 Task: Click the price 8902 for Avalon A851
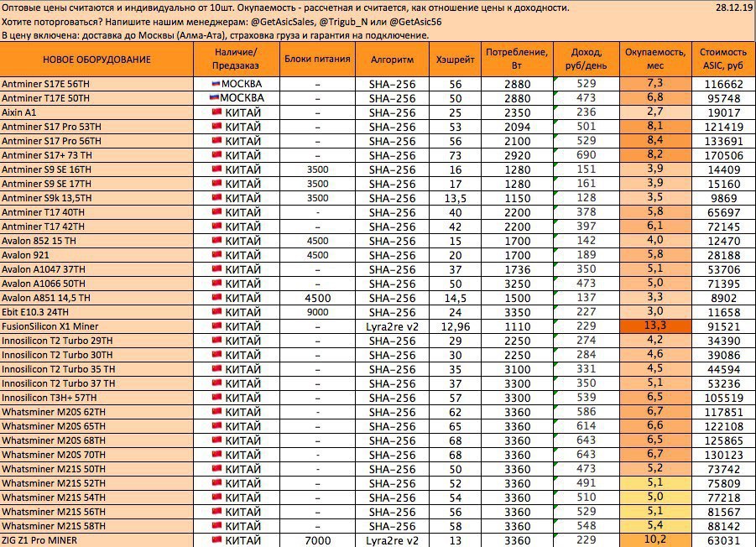(724, 298)
